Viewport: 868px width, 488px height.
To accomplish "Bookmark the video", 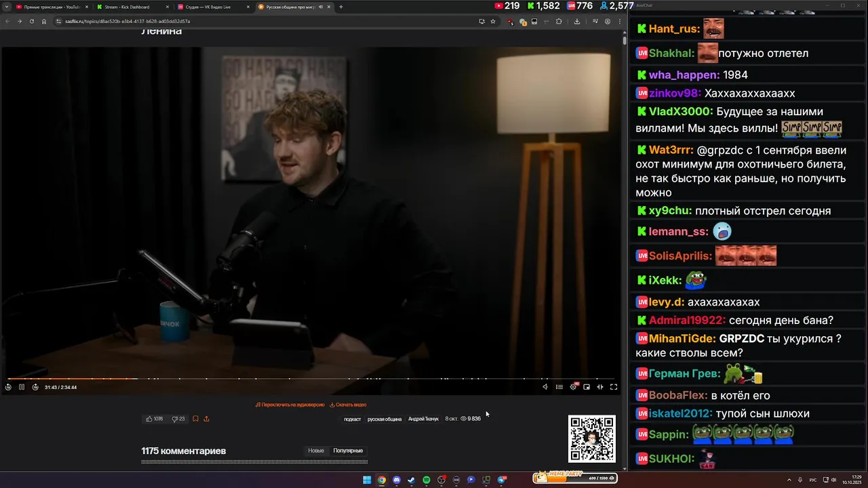I will 195,419.
